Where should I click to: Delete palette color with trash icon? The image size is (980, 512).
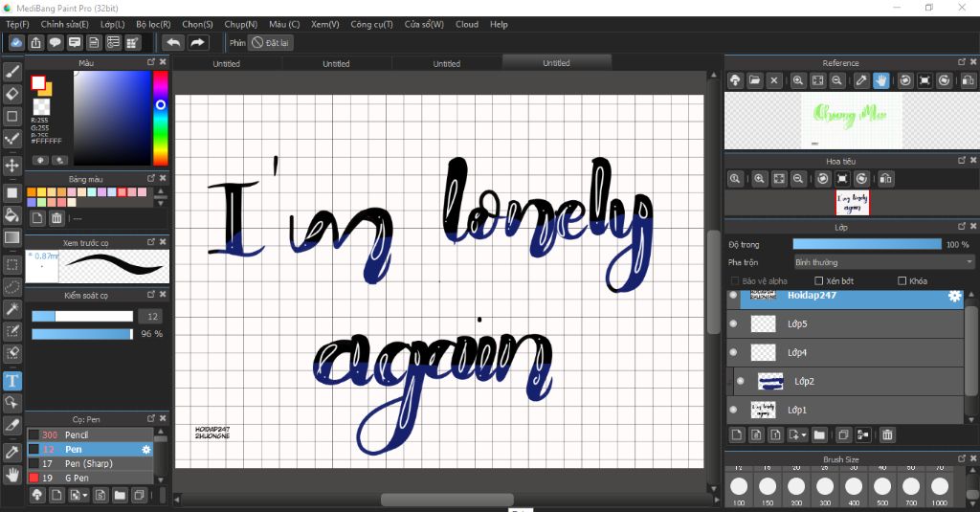(56, 218)
